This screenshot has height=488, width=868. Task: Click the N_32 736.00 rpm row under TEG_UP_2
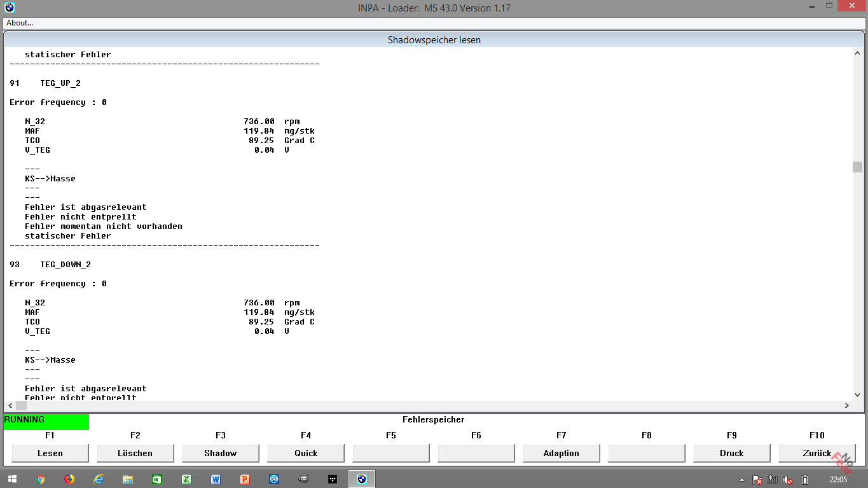click(162, 122)
